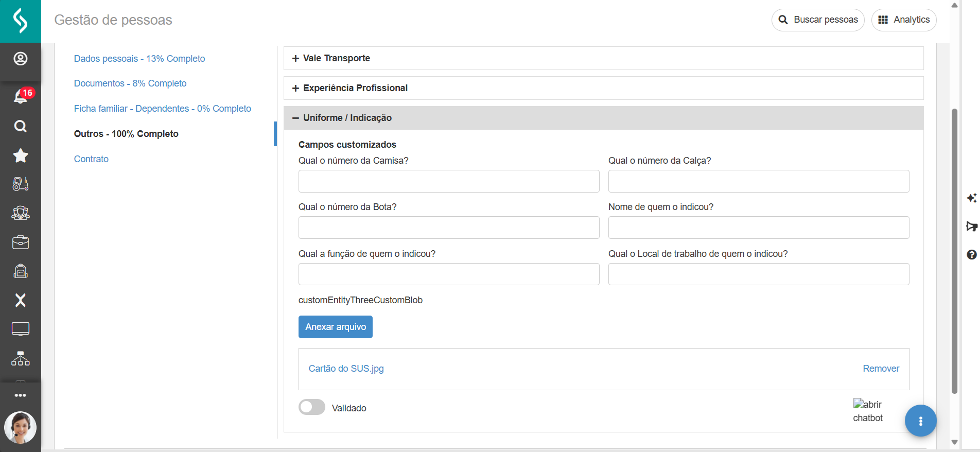Focus função de quem o indicou field
Screen dimensions: 980x452
tap(449, 274)
